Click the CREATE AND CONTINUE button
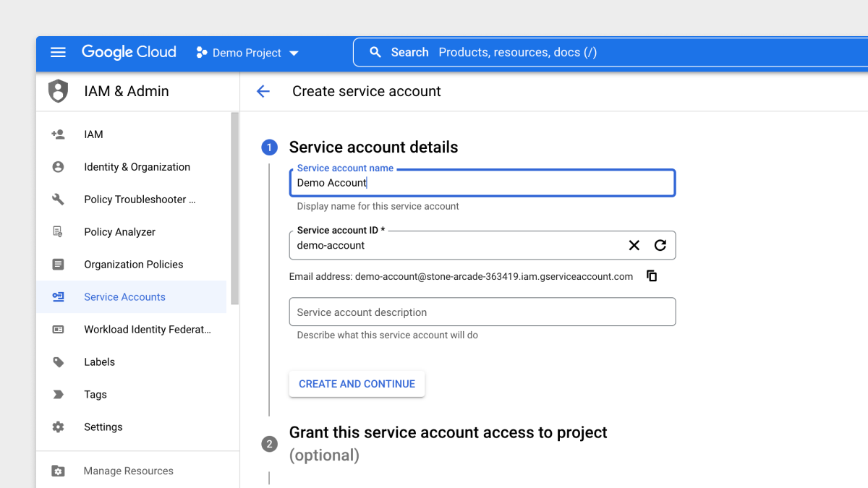 357,384
